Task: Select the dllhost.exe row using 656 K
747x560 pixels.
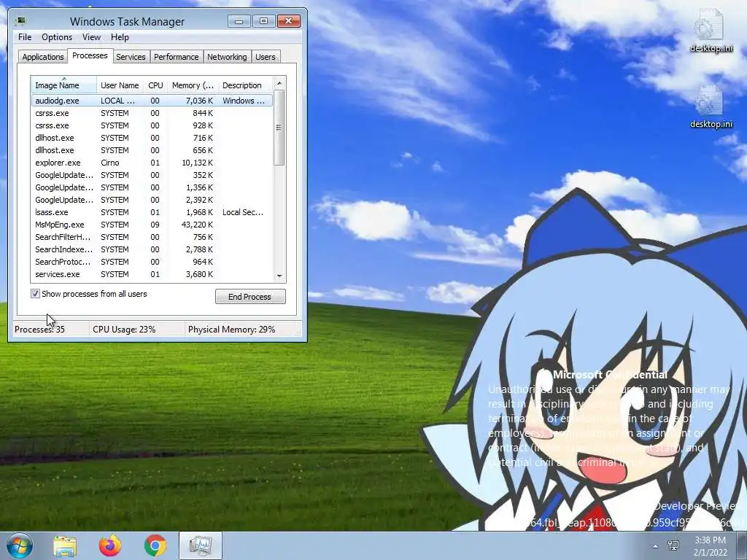Action: point(152,150)
